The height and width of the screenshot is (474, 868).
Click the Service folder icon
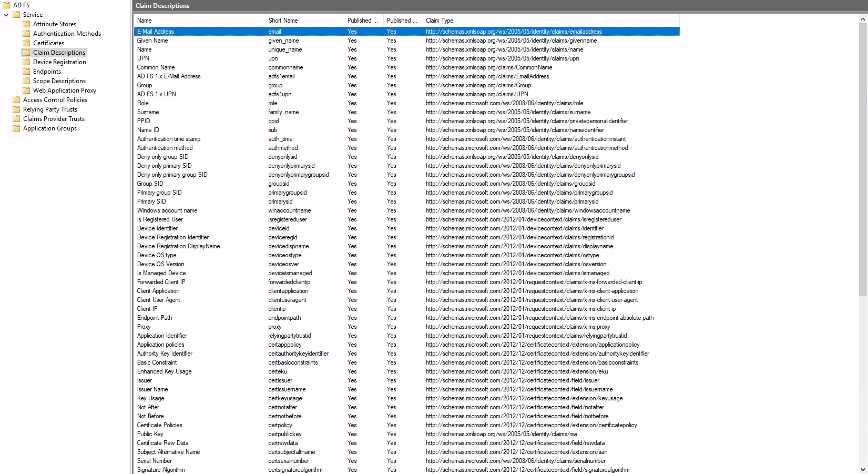(x=16, y=15)
